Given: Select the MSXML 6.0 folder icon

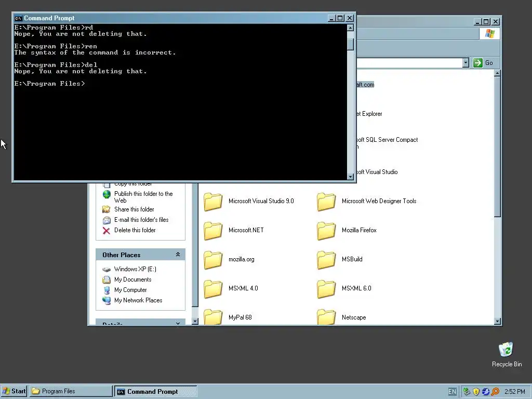Looking at the screenshot, I should pos(326,289).
